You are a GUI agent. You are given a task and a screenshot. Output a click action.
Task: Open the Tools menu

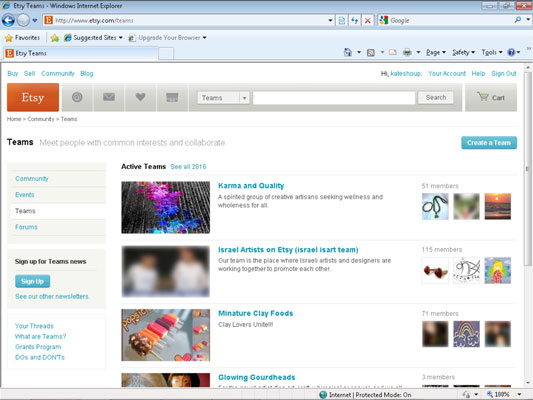pos(492,52)
